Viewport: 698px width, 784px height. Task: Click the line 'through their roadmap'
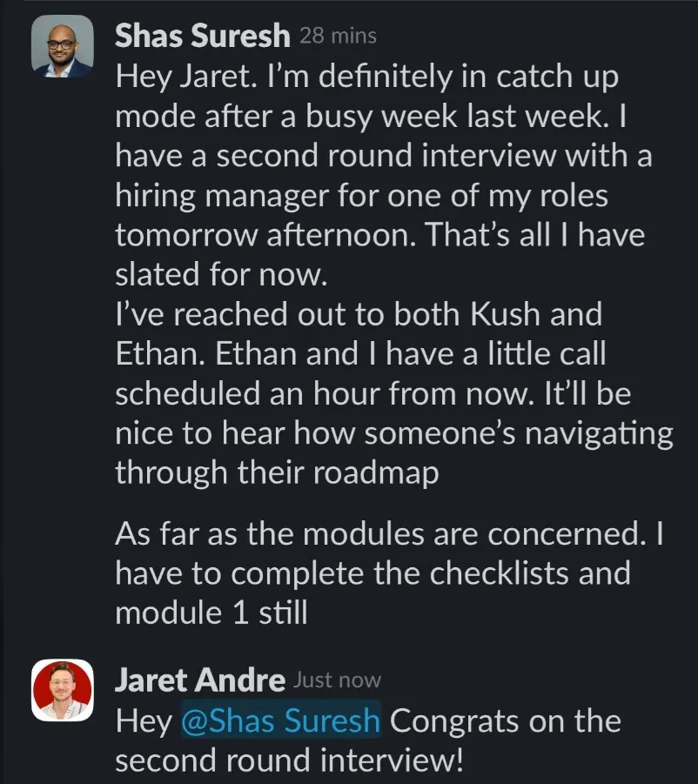(x=277, y=473)
